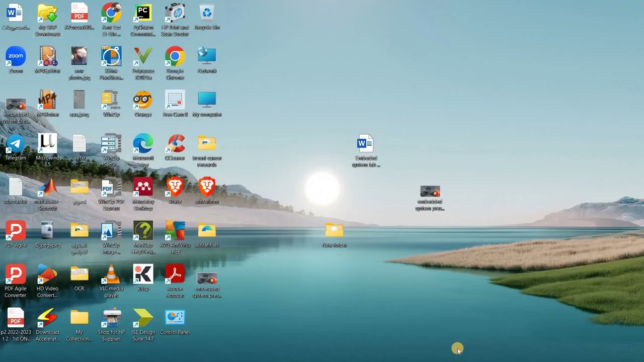The height and width of the screenshot is (362, 644).
Task: Click the VLC media player shortcut
Action: (111, 282)
